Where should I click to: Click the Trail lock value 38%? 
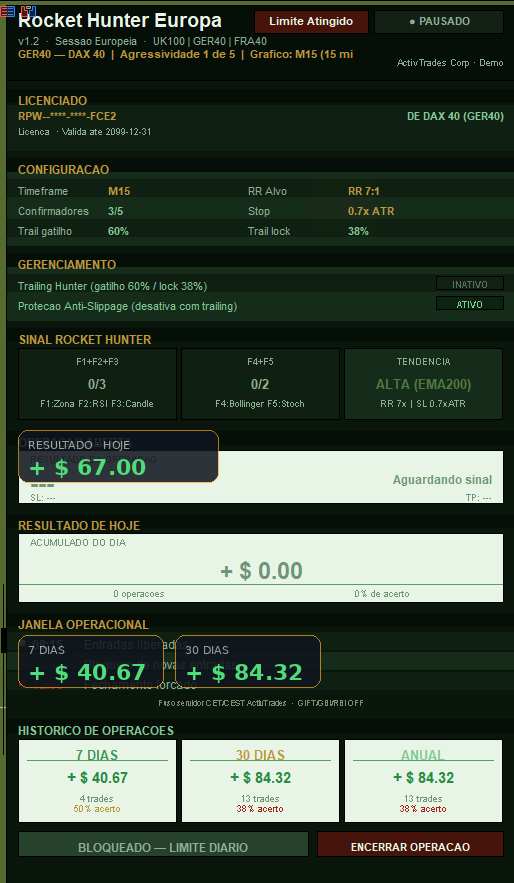pos(358,231)
